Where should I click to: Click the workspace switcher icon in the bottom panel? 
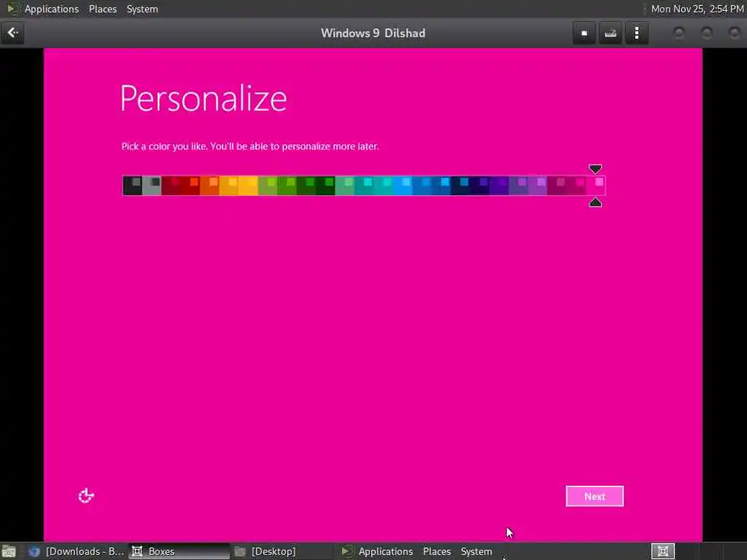662,551
